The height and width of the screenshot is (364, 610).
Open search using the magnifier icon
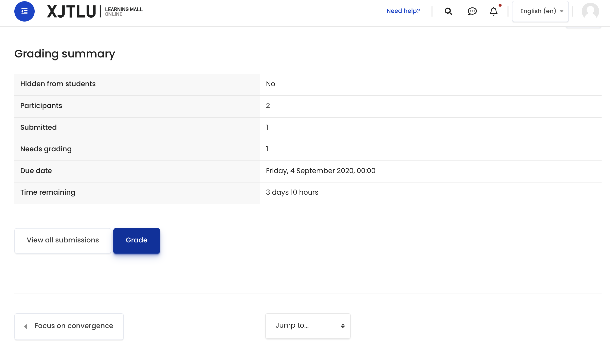[448, 11]
